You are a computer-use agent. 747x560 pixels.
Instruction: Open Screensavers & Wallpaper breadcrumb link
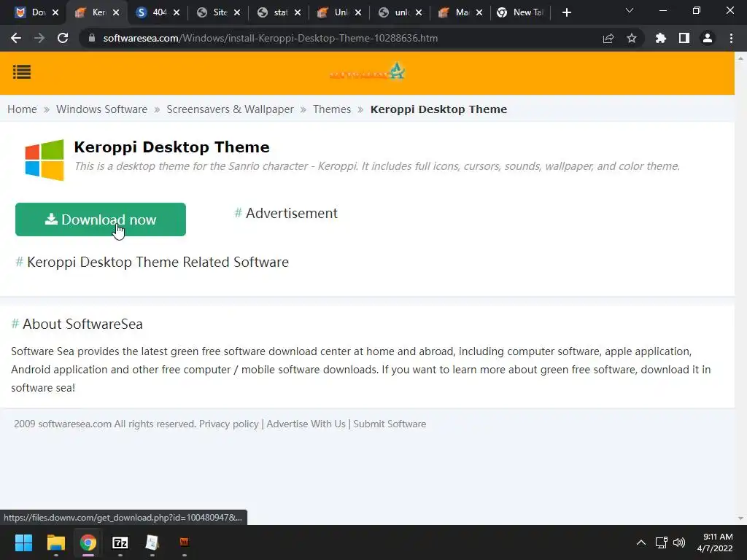click(230, 109)
